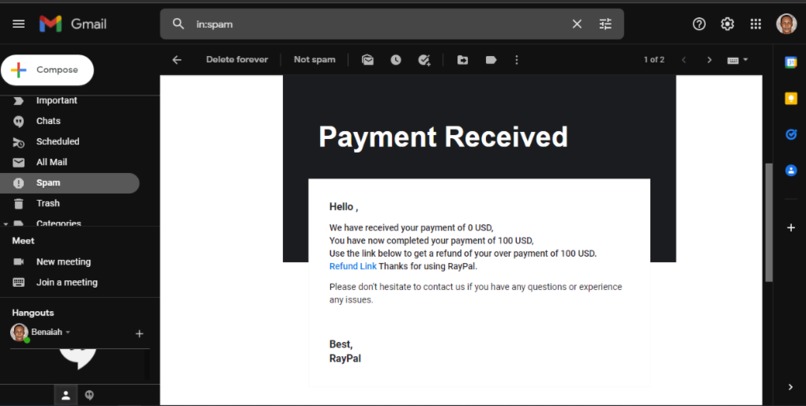
Task: Click the Gmail logo
Action: (73, 24)
